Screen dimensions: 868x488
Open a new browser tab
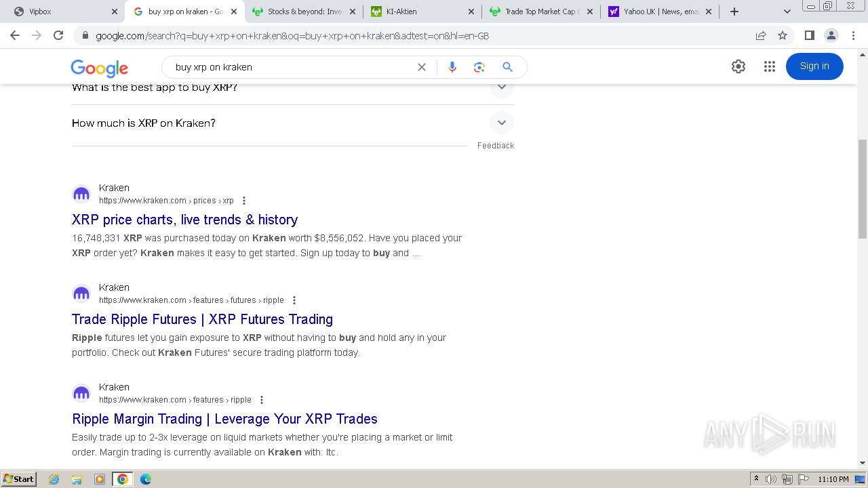[x=734, y=12]
